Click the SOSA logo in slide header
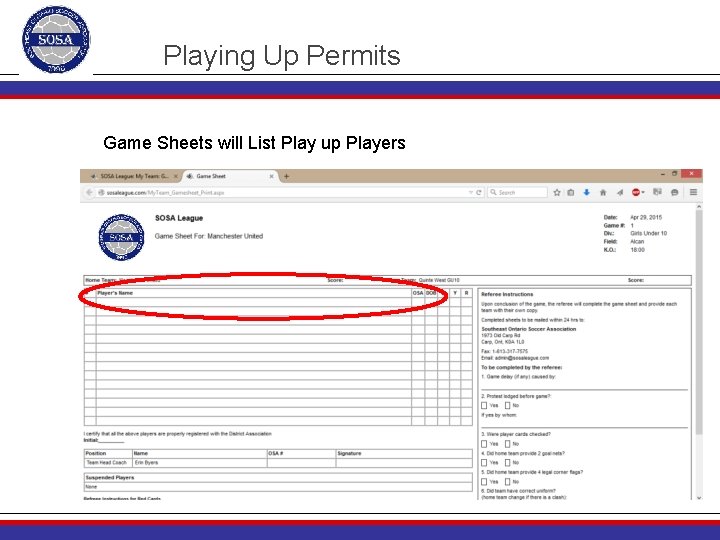Viewport: 720px width, 540px height. 56,39
